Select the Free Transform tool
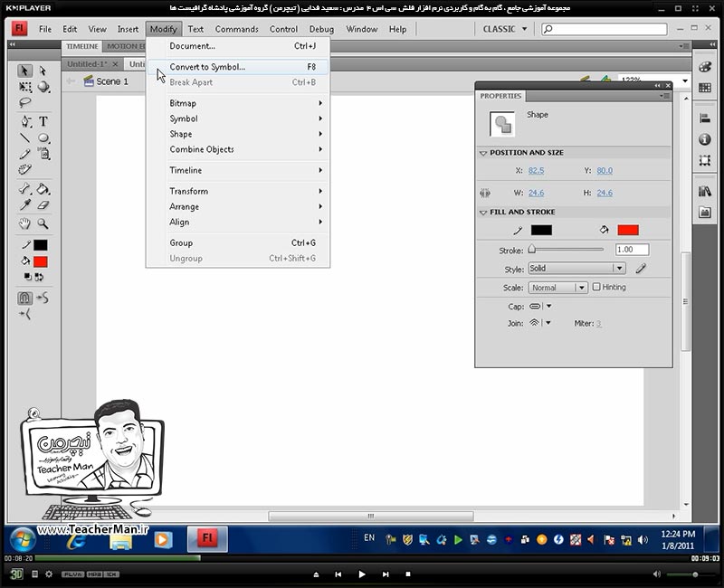 (x=25, y=87)
